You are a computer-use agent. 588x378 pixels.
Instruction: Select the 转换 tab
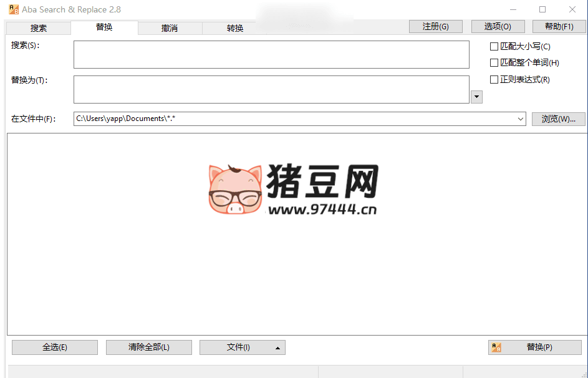coord(235,28)
